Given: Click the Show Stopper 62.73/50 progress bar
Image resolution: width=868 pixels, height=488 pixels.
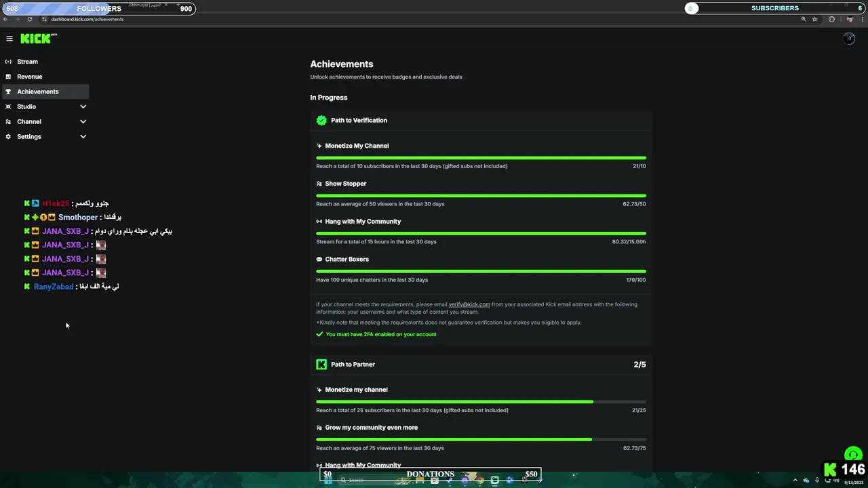Looking at the screenshot, I should point(481,196).
